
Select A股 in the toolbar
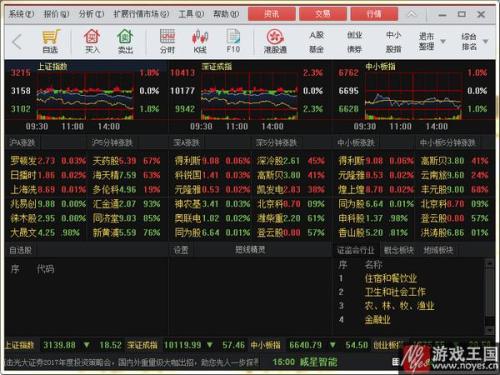pos(317,35)
